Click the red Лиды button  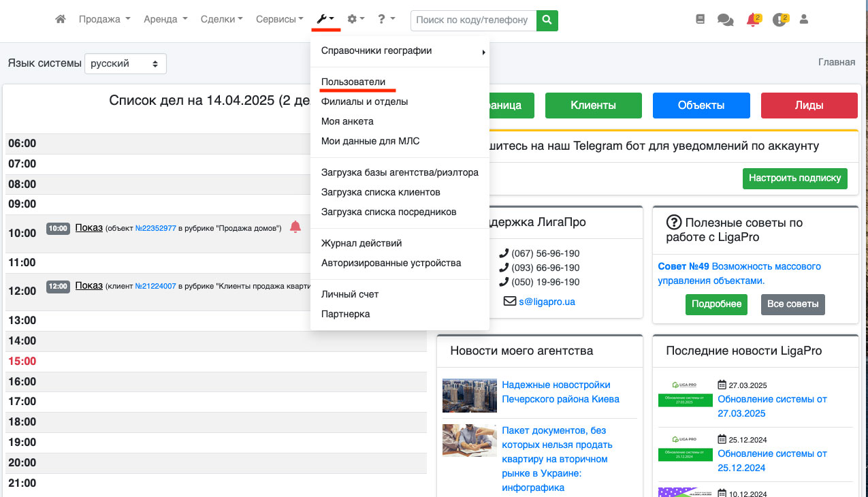point(809,106)
